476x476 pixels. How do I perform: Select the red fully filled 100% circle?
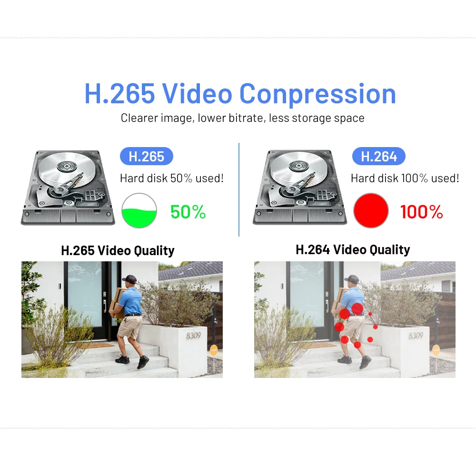click(371, 211)
